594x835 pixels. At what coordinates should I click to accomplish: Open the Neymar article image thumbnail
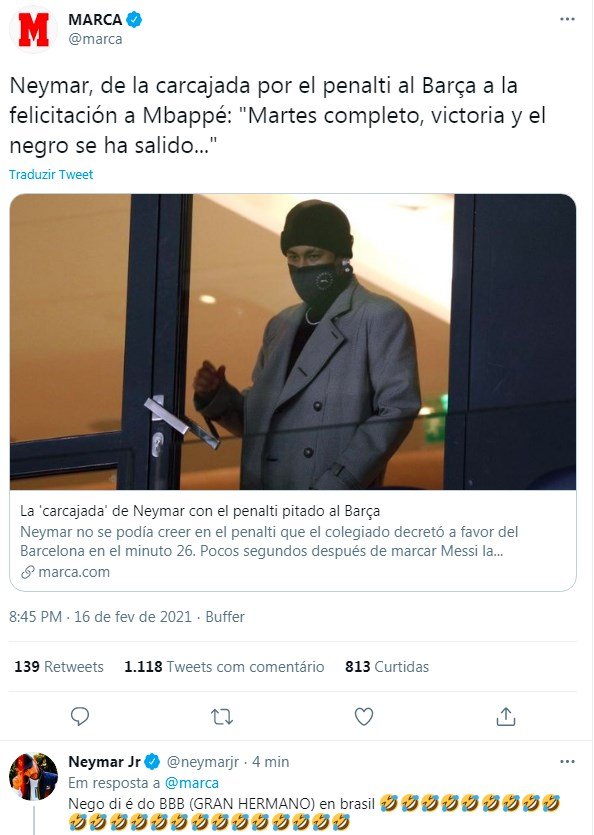click(292, 342)
